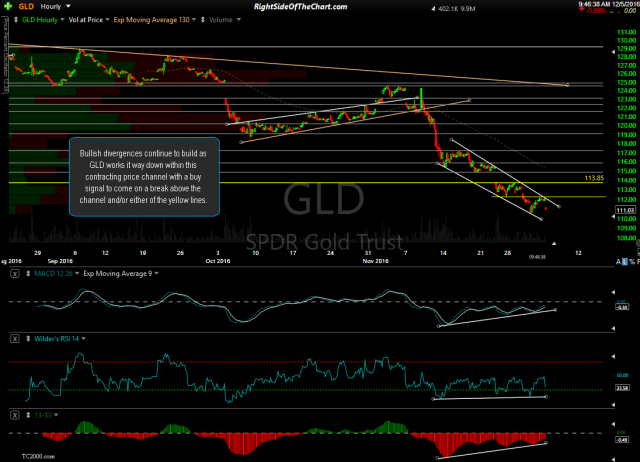Click the RSI pane bottom scale arrow
The height and width of the screenshot is (462, 640).
(613, 404)
